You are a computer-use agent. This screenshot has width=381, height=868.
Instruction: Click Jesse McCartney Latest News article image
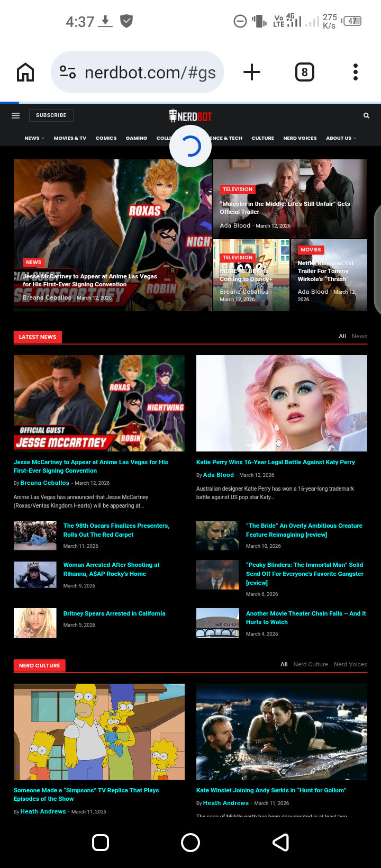pos(99,403)
